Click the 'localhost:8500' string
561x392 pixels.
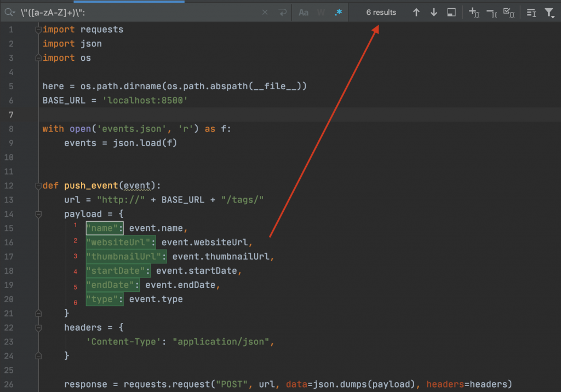145,101
